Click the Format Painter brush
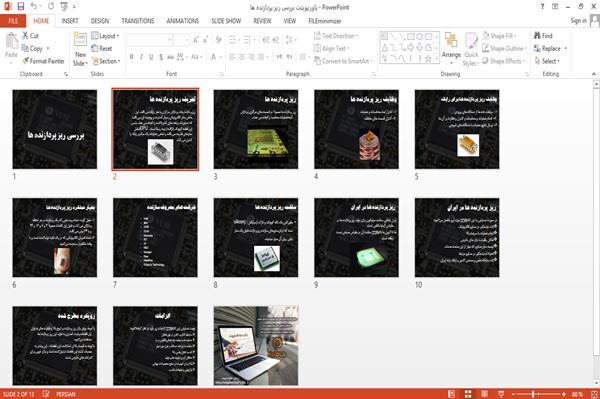This screenshot has width=600, height=399. [x=43, y=61]
